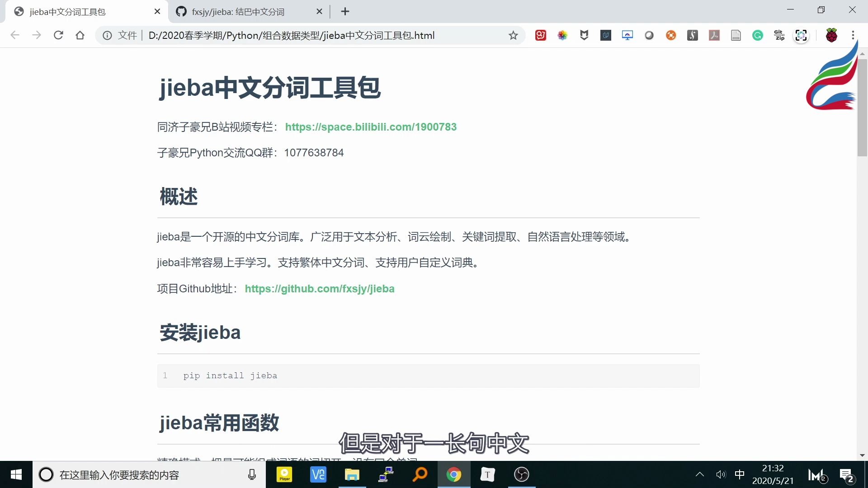Open the red Q extension icon

tap(541, 35)
